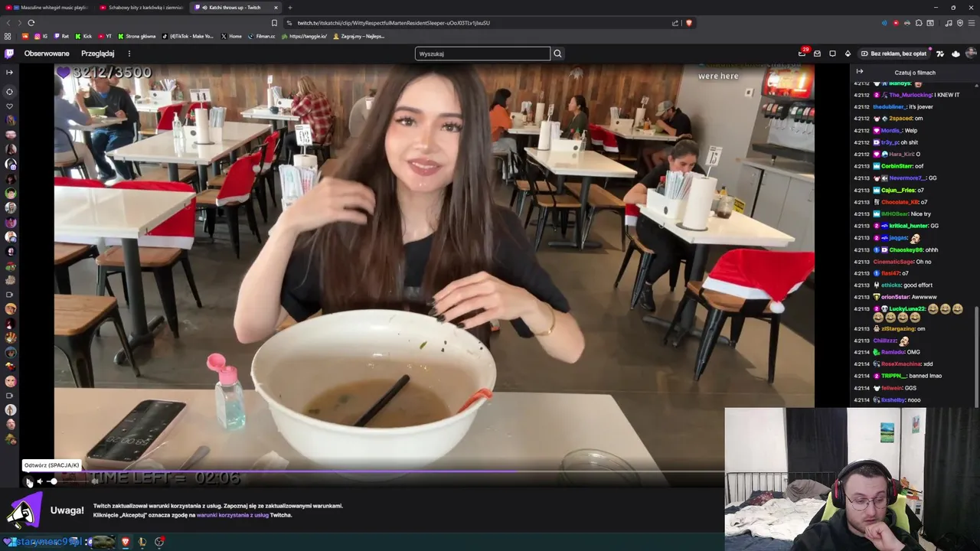Switch to Schabowy bity z karkówką tab

tap(142, 8)
